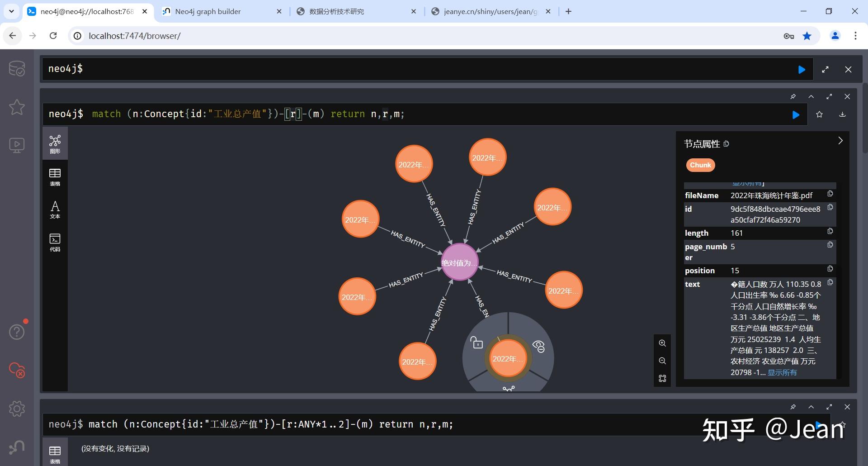Select the purple 绝对值为 center node
The image size is (868, 466).
coord(459,262)
